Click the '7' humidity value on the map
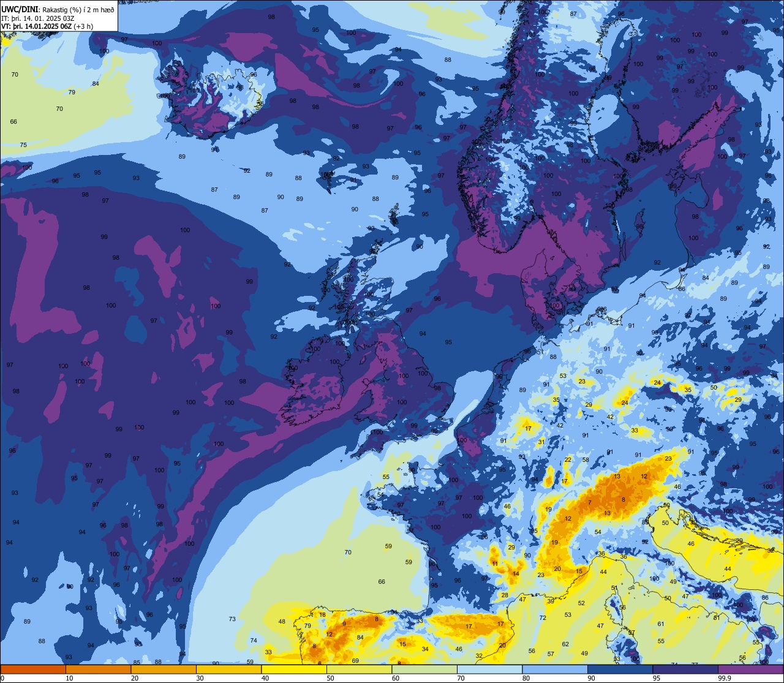784x683 pixels. [590, 503]
